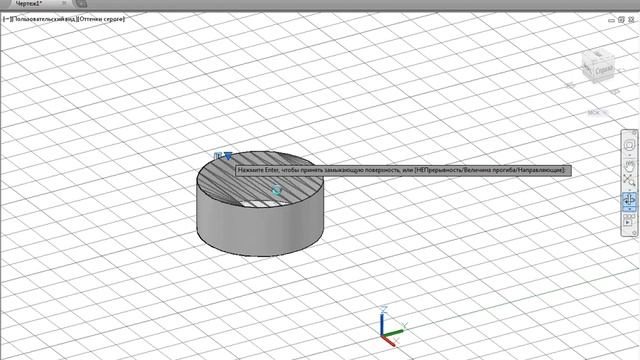The image size is (640, 360).
Task: Open the Оттенки серого visual style menu
Action: (101, 19)
